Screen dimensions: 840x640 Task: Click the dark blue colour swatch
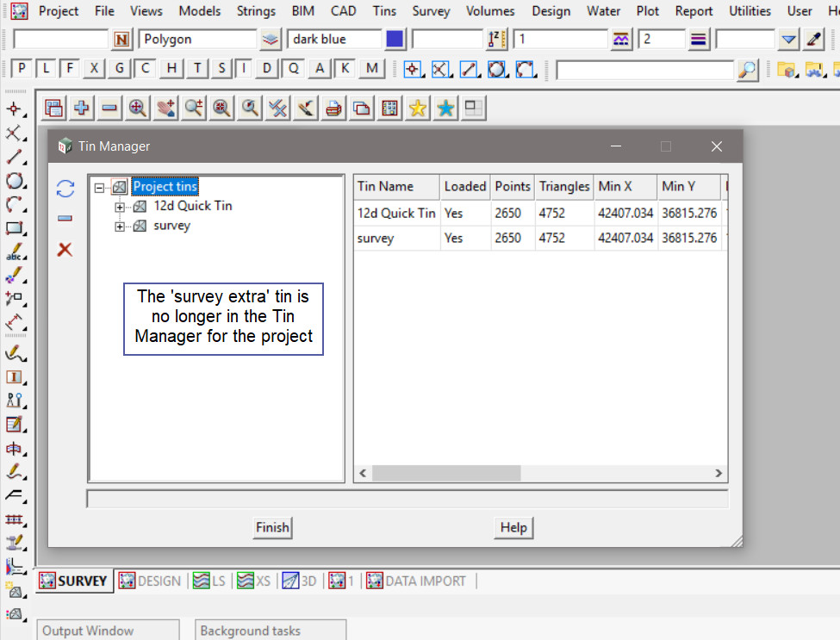(x=395, y=39)
